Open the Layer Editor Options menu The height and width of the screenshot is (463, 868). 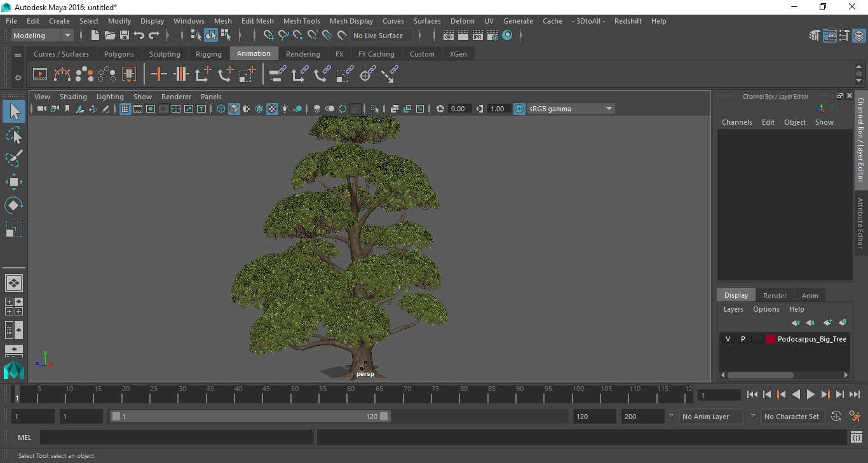click(766, 309)
